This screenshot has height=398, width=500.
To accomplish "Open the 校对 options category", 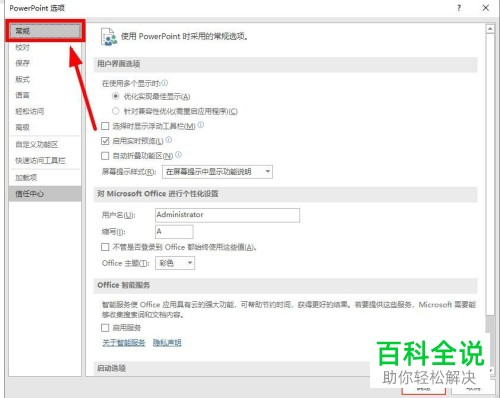I will point(45,47).
